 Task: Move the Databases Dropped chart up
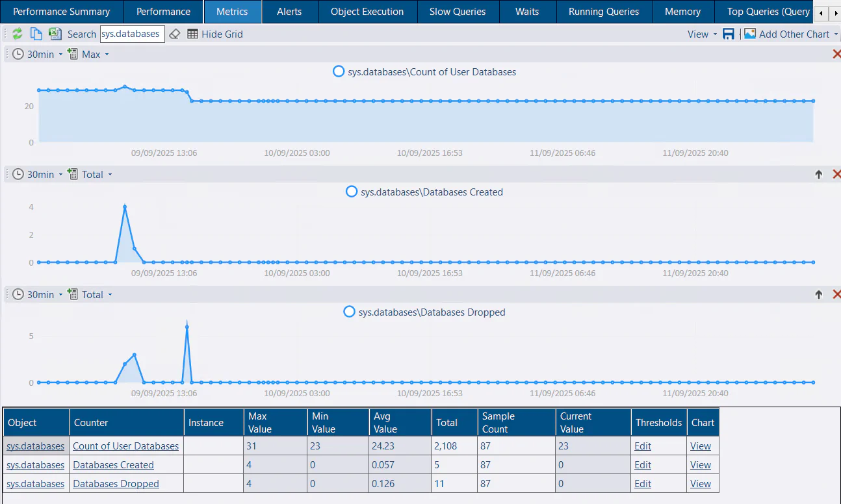coord(819,294)
